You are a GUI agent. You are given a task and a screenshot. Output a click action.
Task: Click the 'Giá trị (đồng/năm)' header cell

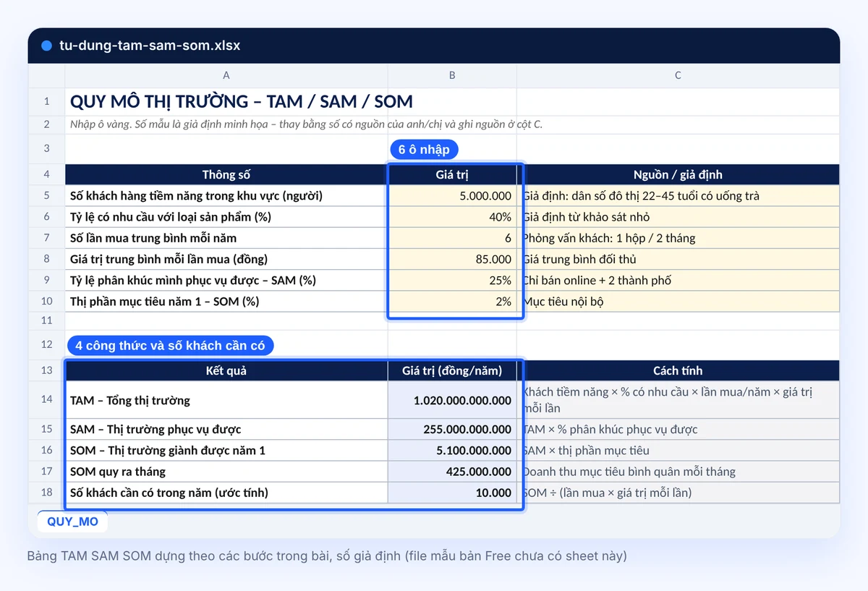click(452, 370)
